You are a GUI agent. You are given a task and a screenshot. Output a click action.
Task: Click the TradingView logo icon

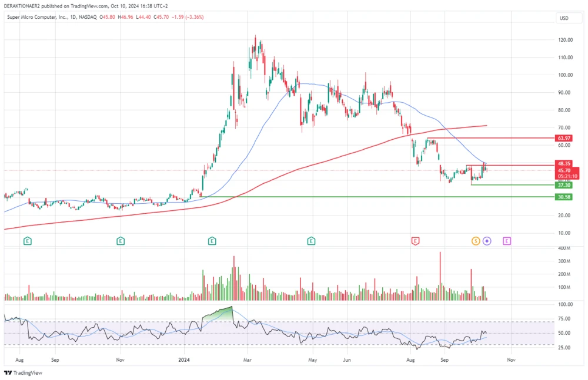coord(7,372)
